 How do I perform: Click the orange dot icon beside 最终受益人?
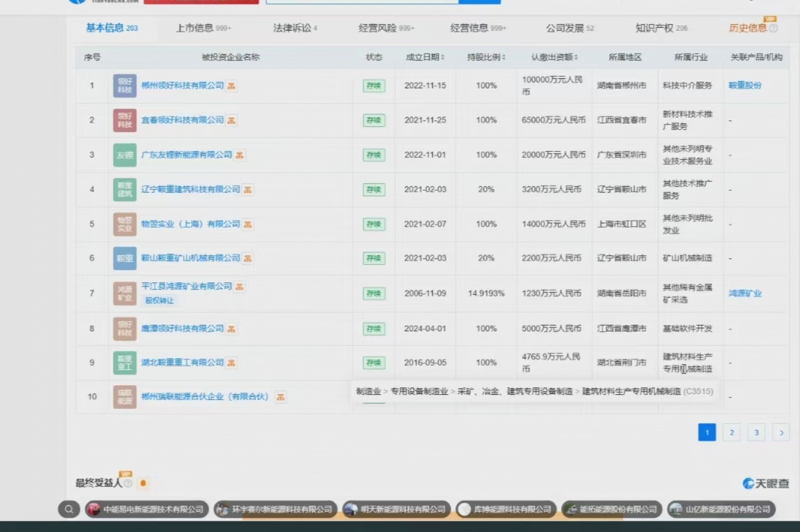[143, 483]
